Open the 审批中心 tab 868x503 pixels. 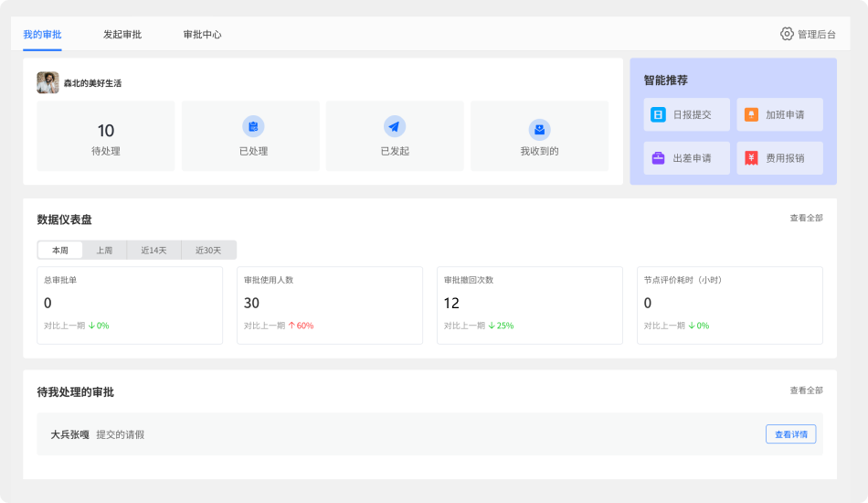tap(202, 35)
